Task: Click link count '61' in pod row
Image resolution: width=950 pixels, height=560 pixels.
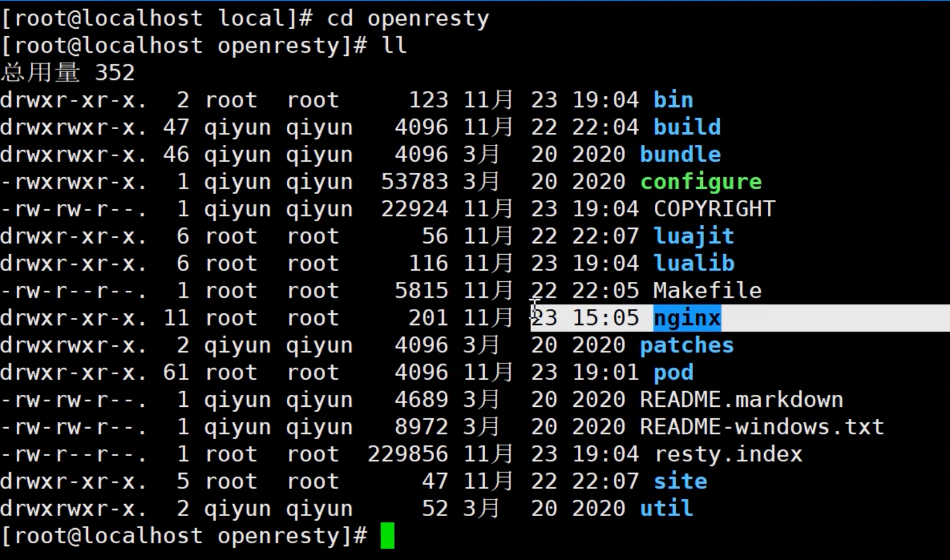Action: point(176,373)
